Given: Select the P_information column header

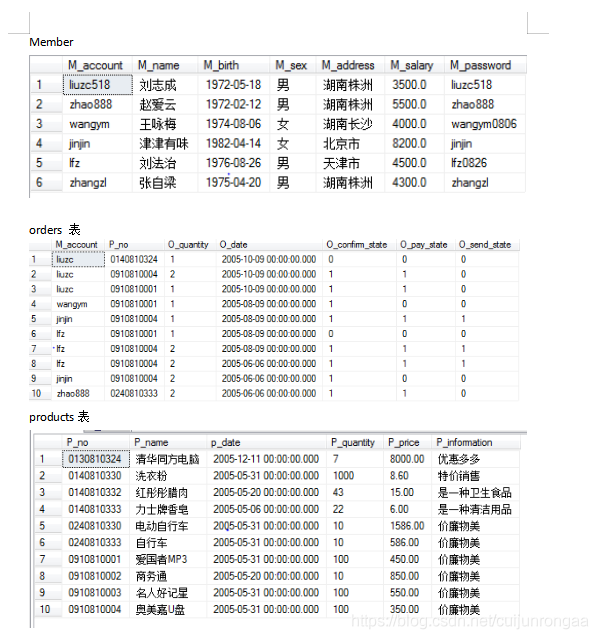Looking at the screenshot, I should click(x=464, y=442).
